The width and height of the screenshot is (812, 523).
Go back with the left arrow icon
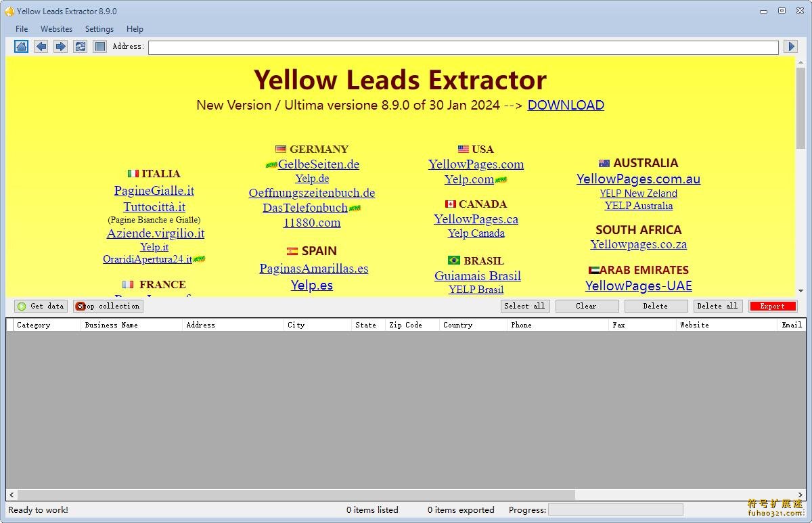coord(41,46)
